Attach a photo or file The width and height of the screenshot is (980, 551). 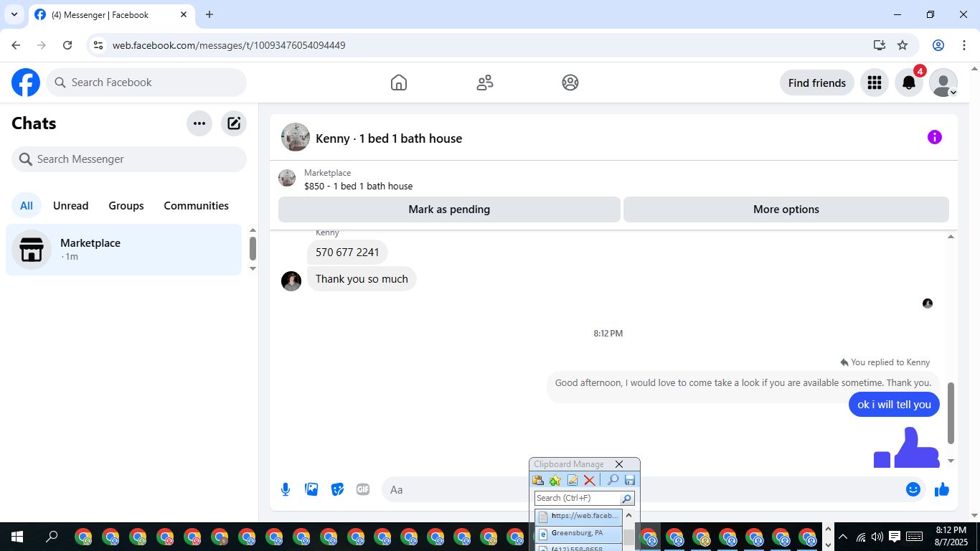tap(311, 489)
